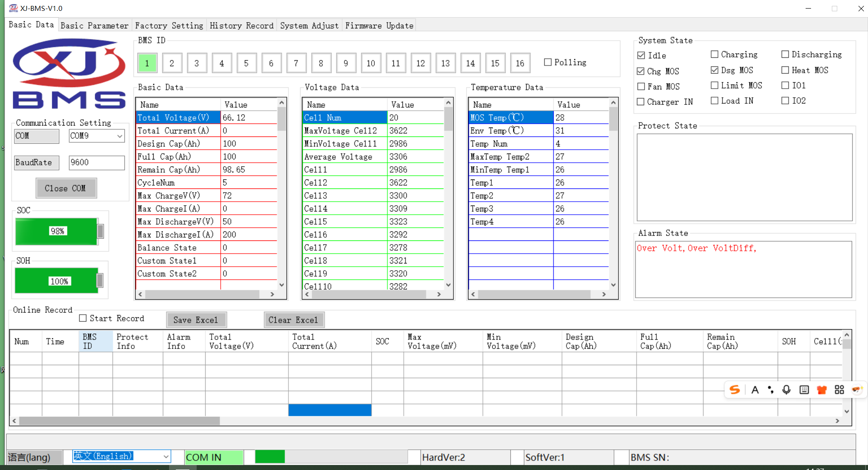Open the History Record tab
The image size is (868, 470).
242,26
